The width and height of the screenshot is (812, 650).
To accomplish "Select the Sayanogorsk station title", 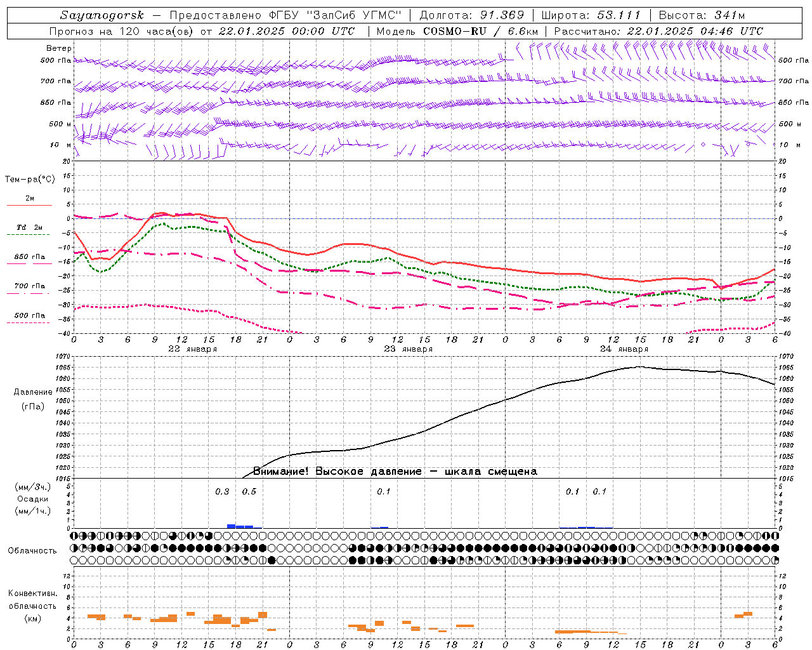I will coord(102,15).
